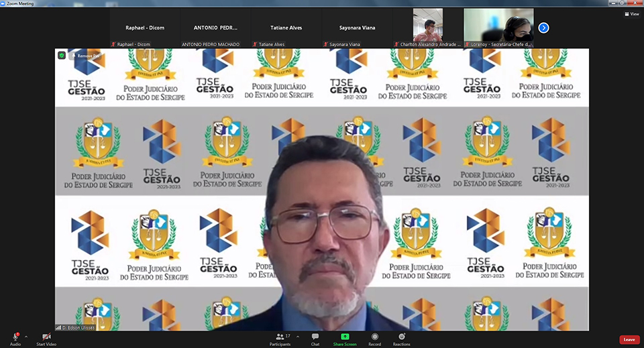Click the green encryption shield icon
Image resolution: width=644 pixels, height=348 pixels.
pos(62,55)
